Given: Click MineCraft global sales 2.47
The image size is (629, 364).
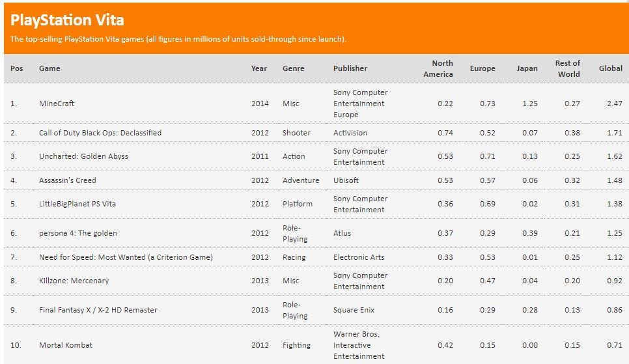Looking at the screenshot, I should [615, 104].
